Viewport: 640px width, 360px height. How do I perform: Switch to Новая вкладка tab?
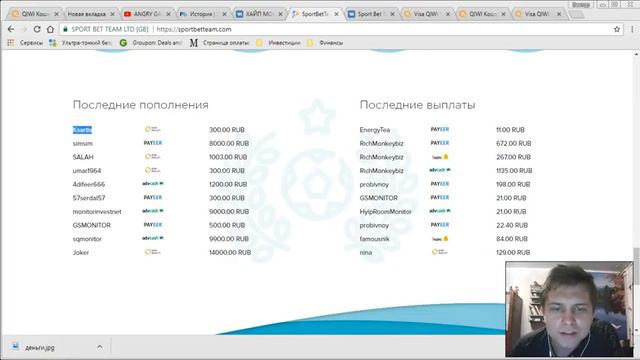coord(87,14)
